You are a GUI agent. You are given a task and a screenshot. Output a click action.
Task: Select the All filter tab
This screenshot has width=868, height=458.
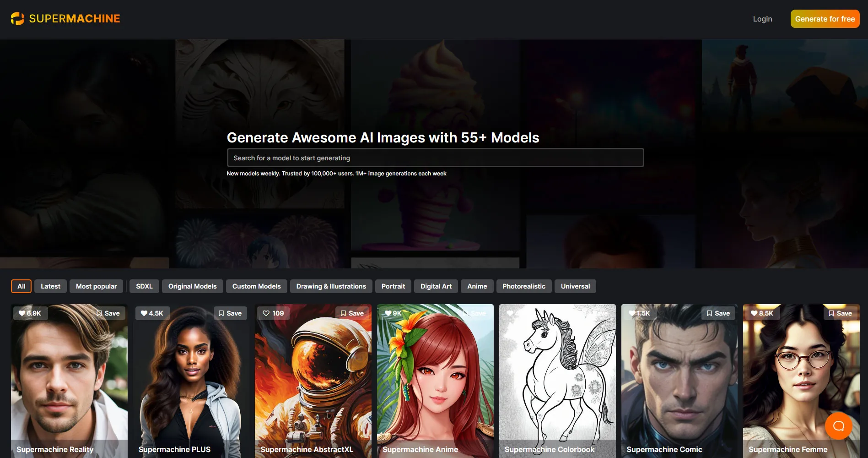pyautogui.click(x=21, y=286)
